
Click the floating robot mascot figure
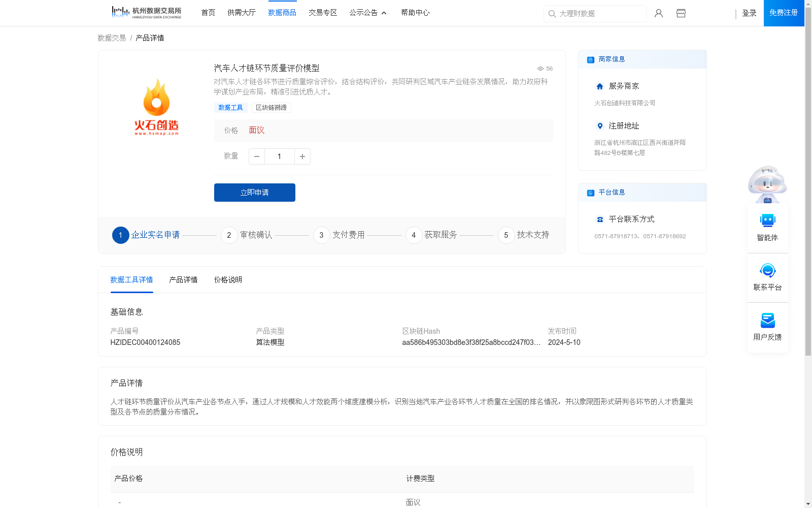pos(767,184)
